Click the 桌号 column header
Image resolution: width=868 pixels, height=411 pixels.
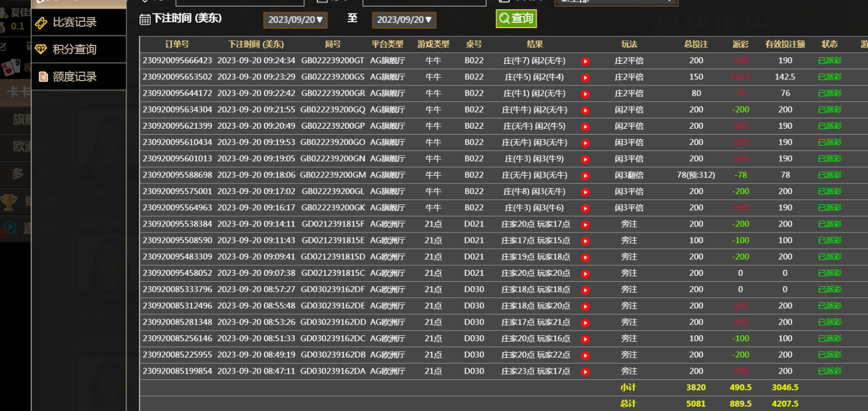(x=474, y=44)
